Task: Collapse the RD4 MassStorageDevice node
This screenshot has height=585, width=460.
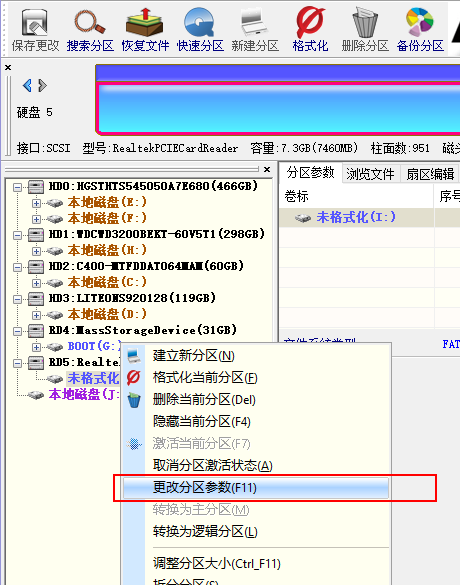Action: [17, 331]
